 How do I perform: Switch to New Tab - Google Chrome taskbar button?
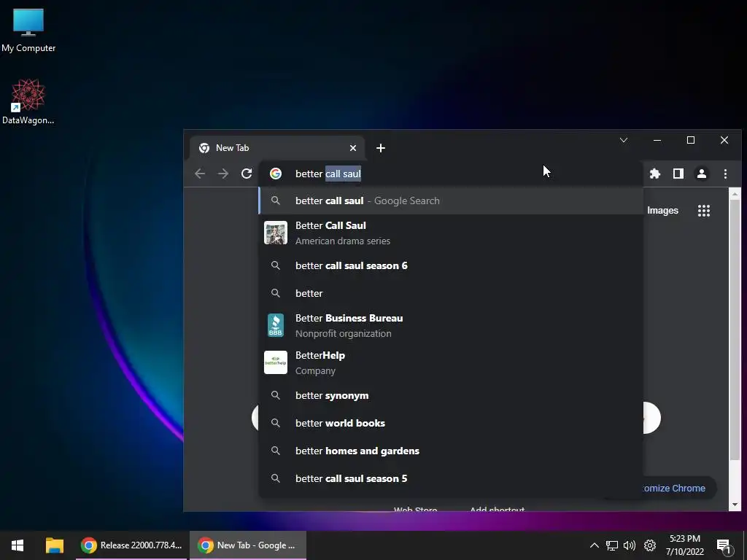(248, 545)
